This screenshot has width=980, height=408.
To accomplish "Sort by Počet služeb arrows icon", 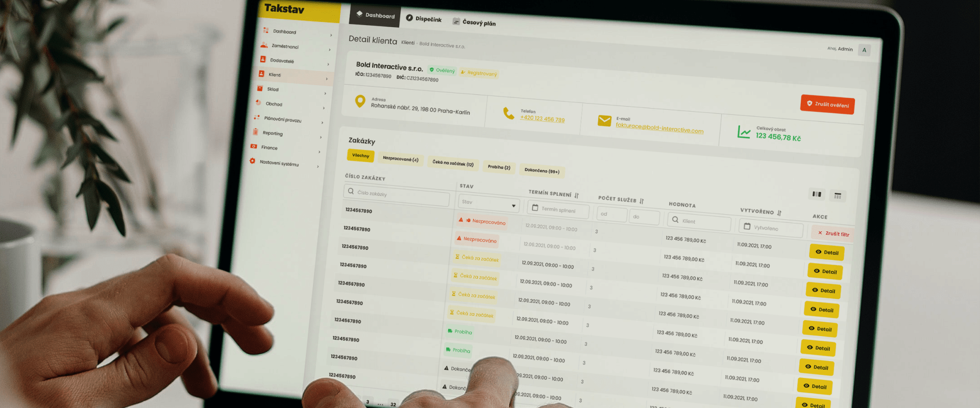I will (642, 201).
